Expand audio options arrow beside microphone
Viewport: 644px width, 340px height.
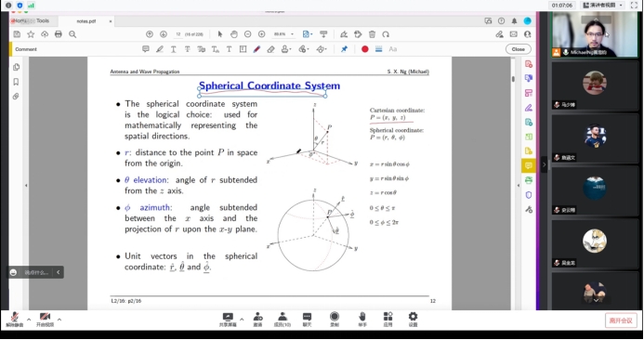(29, 319)
